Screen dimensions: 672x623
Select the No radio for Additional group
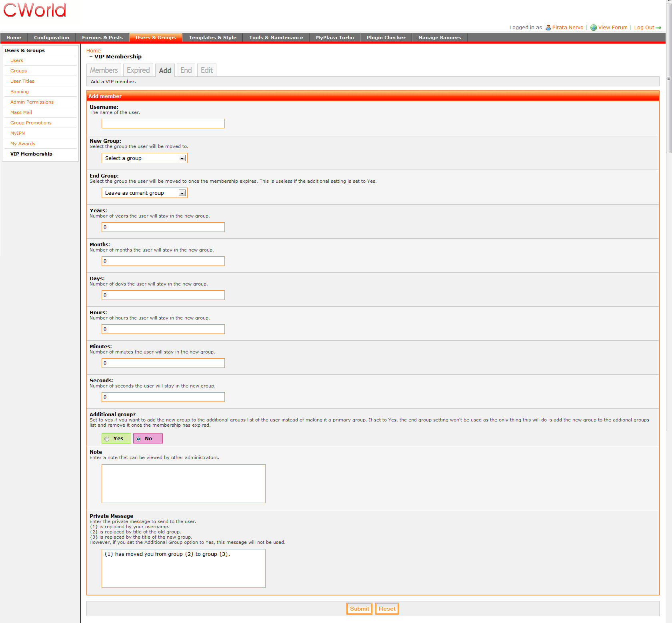point(138,439)
